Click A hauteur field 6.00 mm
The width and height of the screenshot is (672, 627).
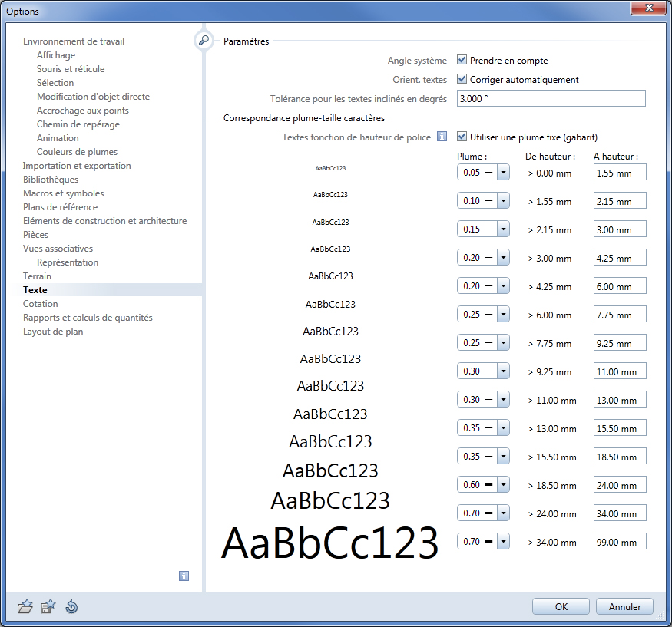pyautogui.click(x=620, y=286)
